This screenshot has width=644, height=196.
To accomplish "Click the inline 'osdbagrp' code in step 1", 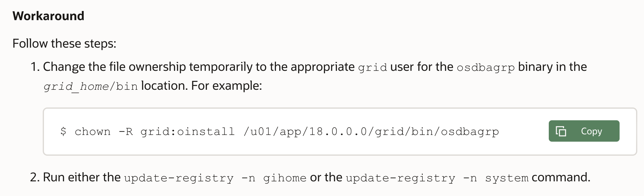I will click(x=486, y=67).
